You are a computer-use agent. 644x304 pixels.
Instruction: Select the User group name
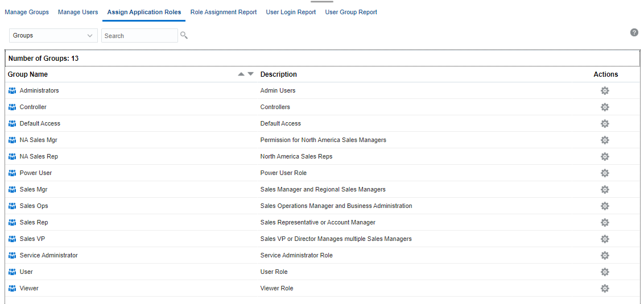point(26,272)
